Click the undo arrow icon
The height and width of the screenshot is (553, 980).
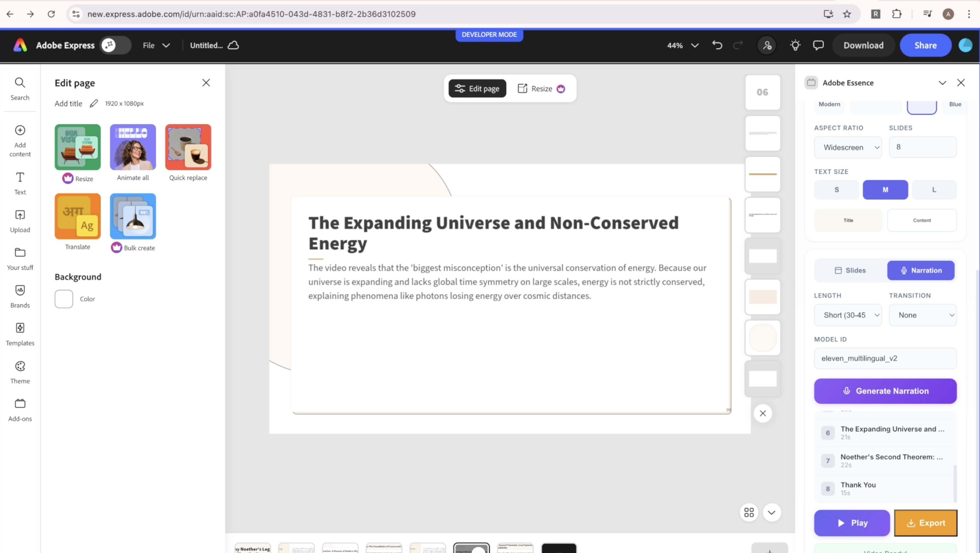coord(717,45)
